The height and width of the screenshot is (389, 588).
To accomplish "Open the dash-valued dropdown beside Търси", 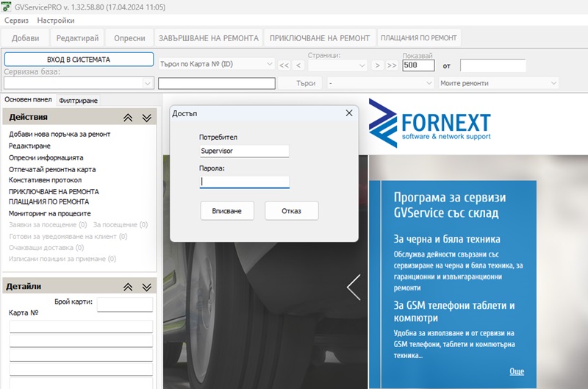I will (380, 83).
